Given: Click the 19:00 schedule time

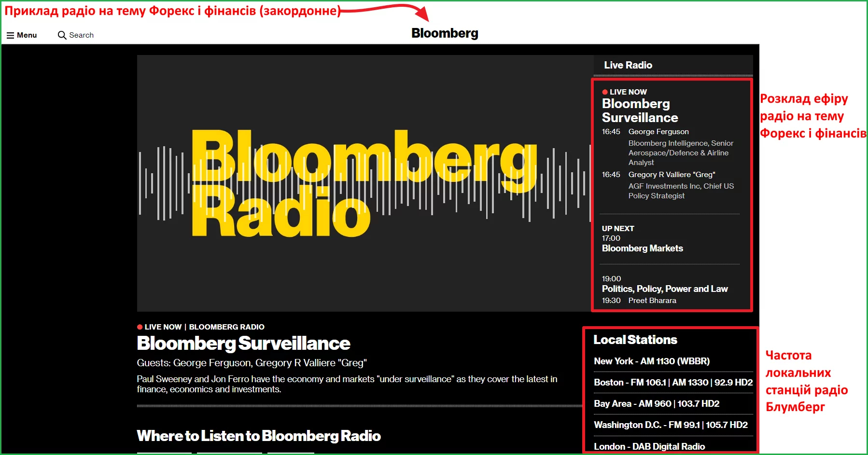Looking at the screenshot, I should click(611, 279).
